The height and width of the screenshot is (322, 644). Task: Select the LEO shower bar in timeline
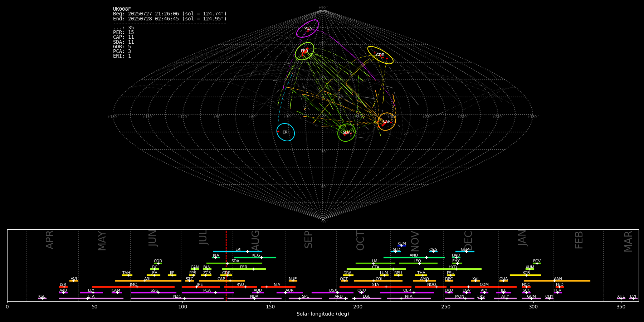418,263
